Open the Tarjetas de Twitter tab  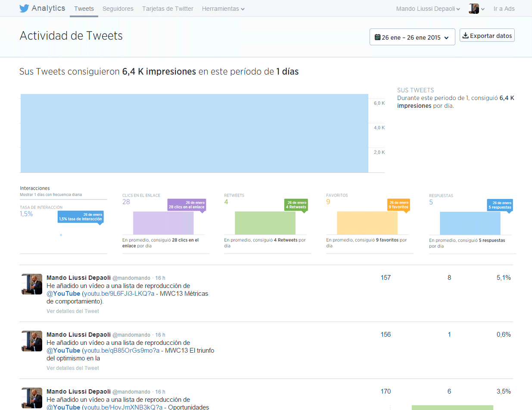click(x=168, y=9)
